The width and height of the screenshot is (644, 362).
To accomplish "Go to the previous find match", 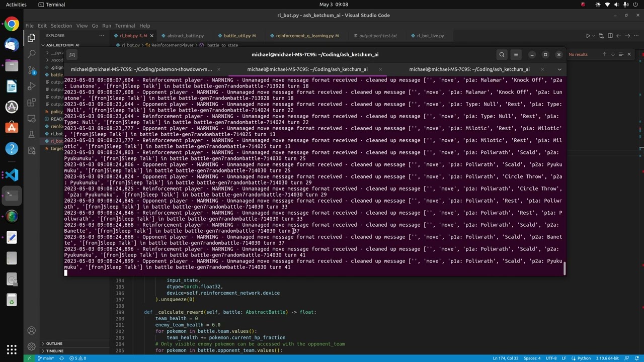I will point(604,54).
